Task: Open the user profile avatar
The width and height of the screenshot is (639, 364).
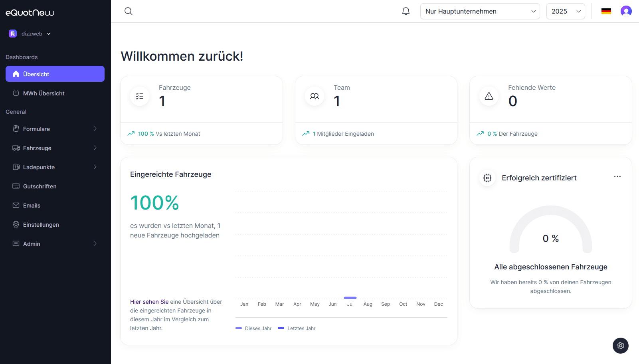Action: click(x=626, y=11)
